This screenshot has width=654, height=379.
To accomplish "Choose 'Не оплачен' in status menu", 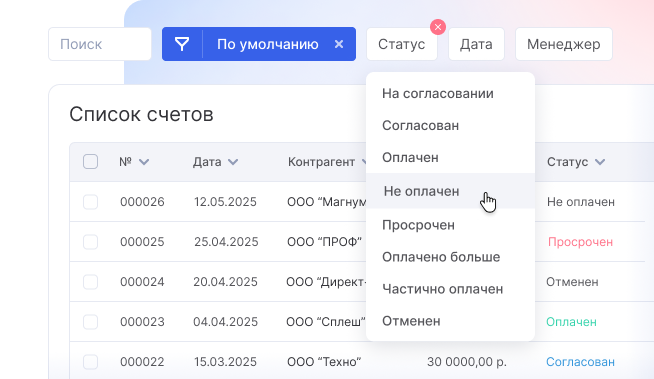I will tap(450, 191).
